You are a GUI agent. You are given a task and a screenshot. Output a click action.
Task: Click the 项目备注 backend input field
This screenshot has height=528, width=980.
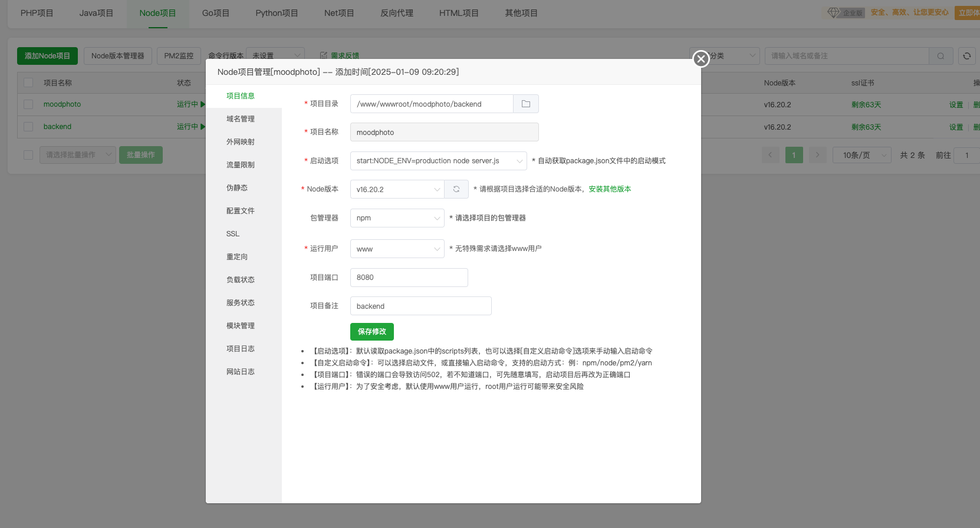pyautogui.click(x=421, y=306)
